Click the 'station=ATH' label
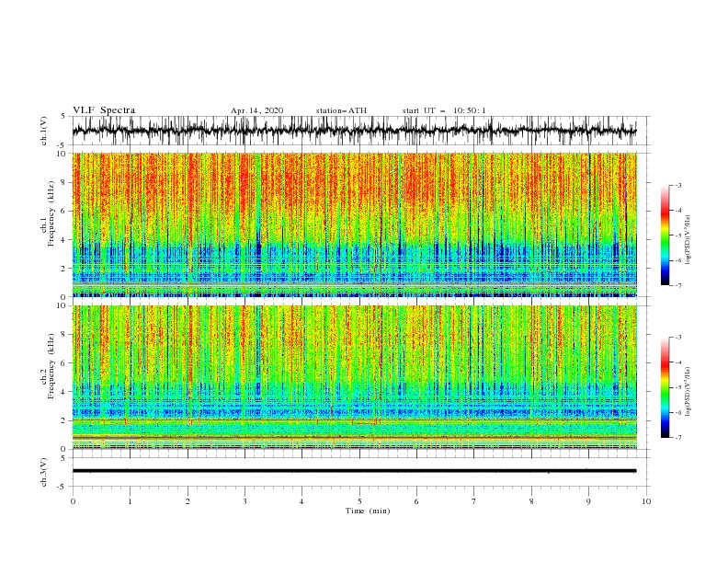The height and width of the screenshot is (563, 728). pyautogui.click(x=341, y=110)
